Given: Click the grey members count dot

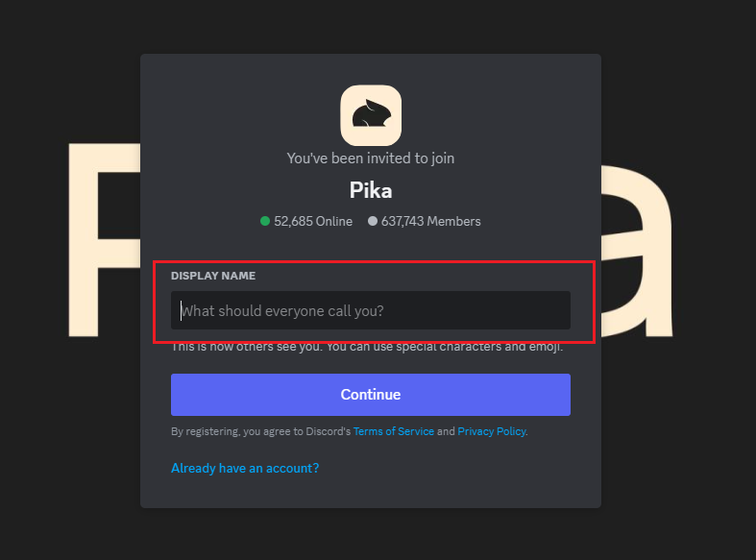Looking at the screenshot, I should [x=372, y=221].
